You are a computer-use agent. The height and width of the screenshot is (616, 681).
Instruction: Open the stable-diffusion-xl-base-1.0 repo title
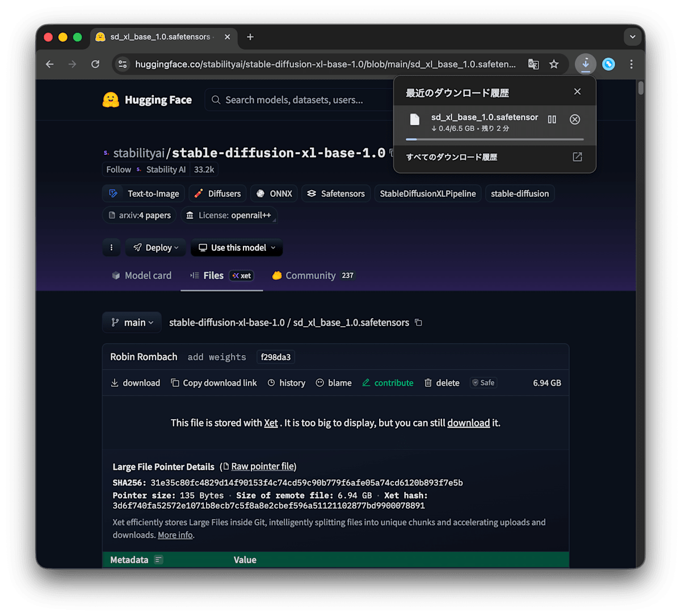[x=279, y=153]
